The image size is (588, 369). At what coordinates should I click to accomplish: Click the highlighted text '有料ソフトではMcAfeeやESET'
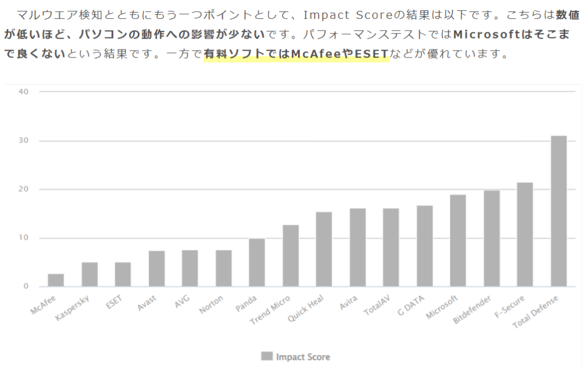296,54
